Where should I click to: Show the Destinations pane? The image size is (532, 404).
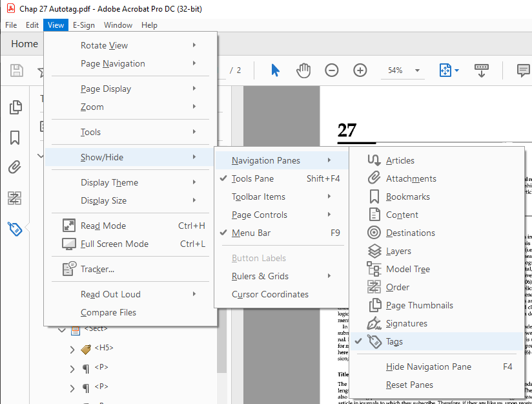pyautogui.click(x=436, y=233)
